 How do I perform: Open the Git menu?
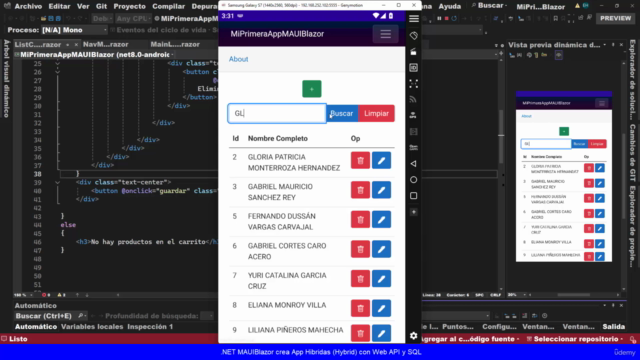coord(102,6)
